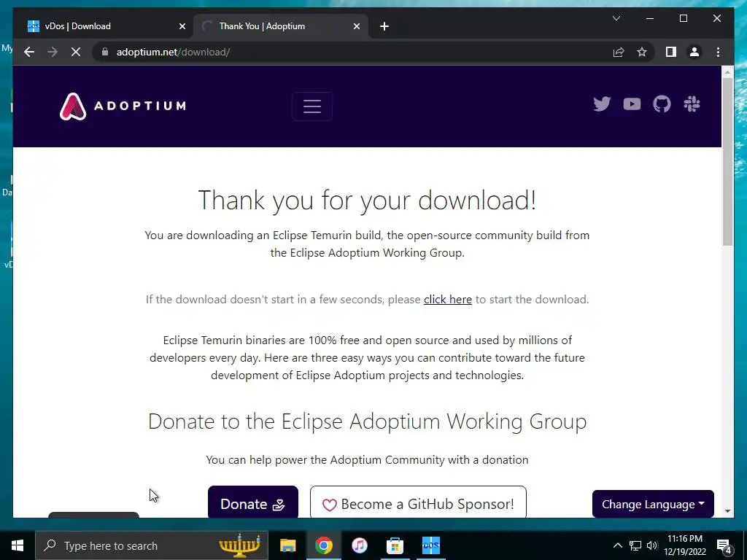Click the menorah search highlight icon
Viewport: 747px width, 560px height.
(239, 545)
